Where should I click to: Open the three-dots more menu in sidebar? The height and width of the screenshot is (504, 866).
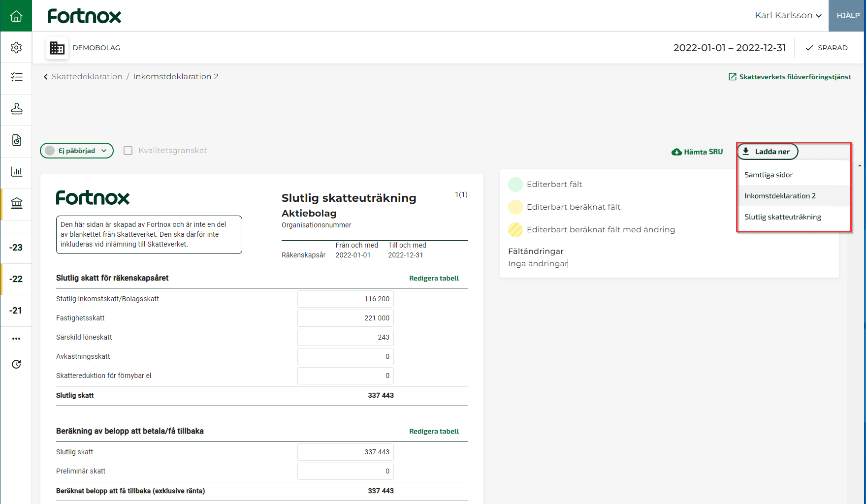click(x=16, y=339)
